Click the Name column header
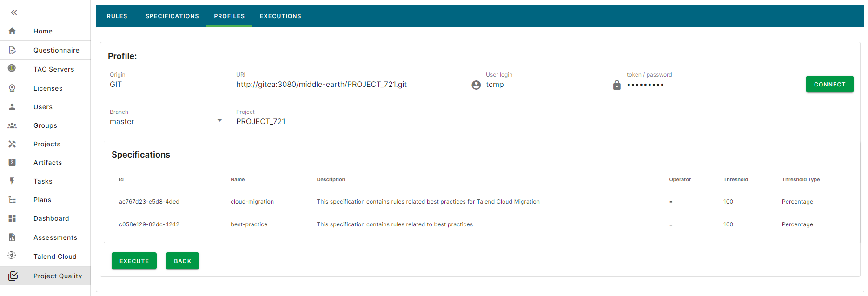 point(238,179)
